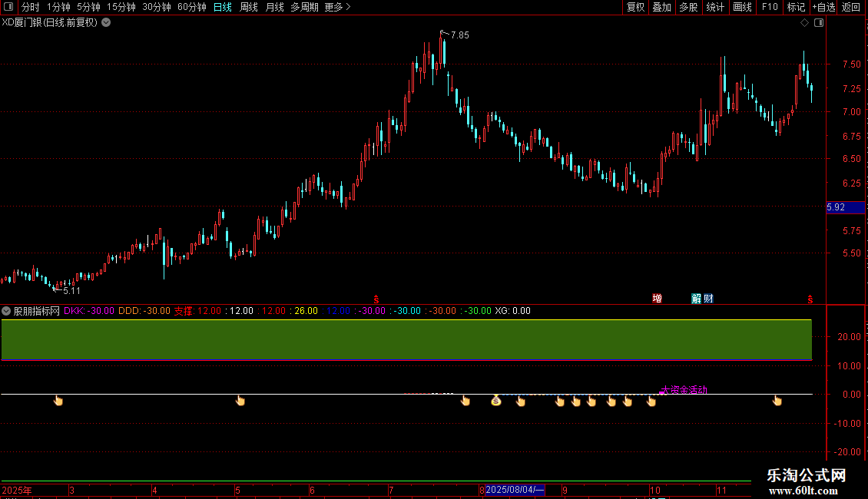Expand the 更多 periods menu
The image size is (868, 499).
point(337,7)
